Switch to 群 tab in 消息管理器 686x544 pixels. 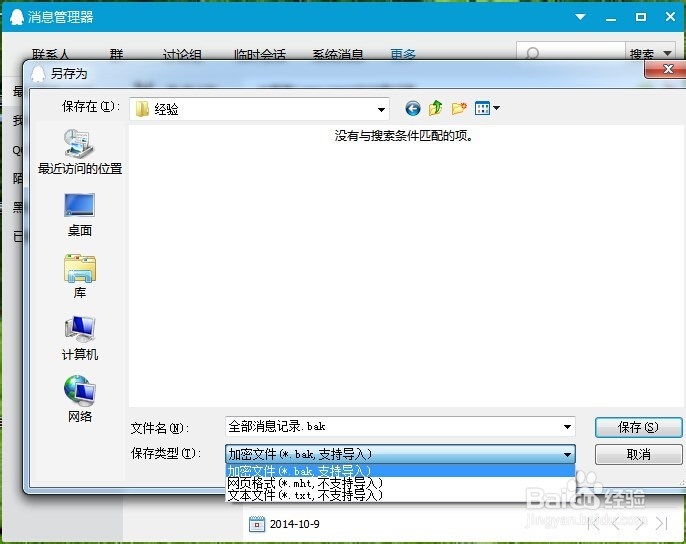coord(116,55)
